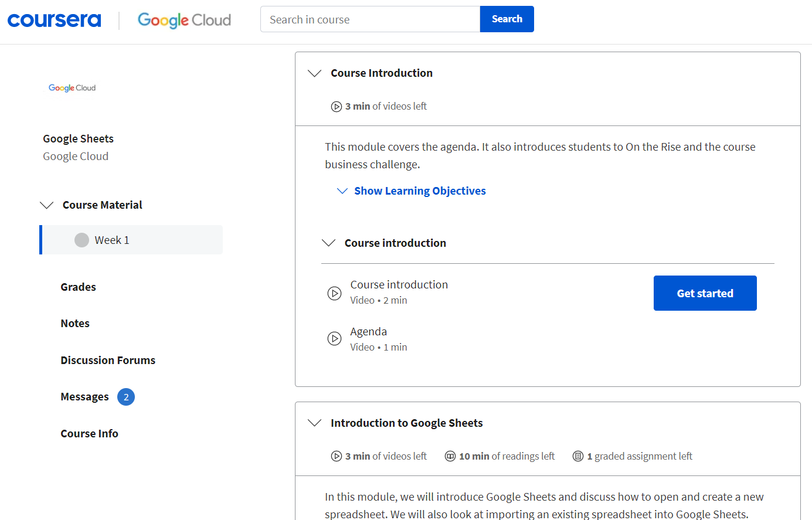Screen dimensions: 812x520
Task: Click the Week 1 progress circle
Action: tap(81, 239)
